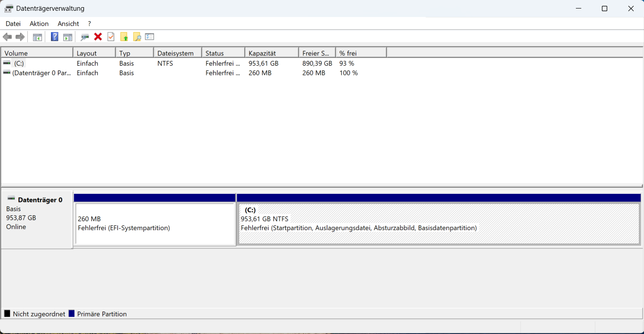Open the Ansicht menu
Screen dimensions: 644x334
(x=68, y=23)
